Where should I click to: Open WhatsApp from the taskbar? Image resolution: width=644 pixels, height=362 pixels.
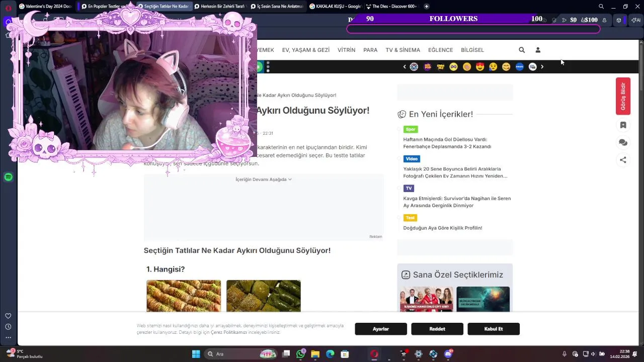tap(301, 354)
